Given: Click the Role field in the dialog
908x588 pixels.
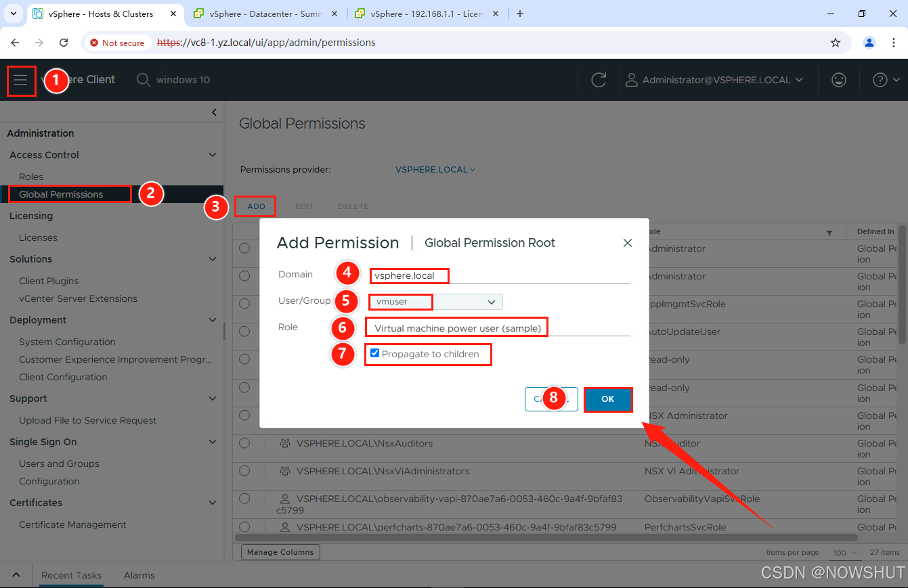Looking at the screenshot, I should [500, 328].
